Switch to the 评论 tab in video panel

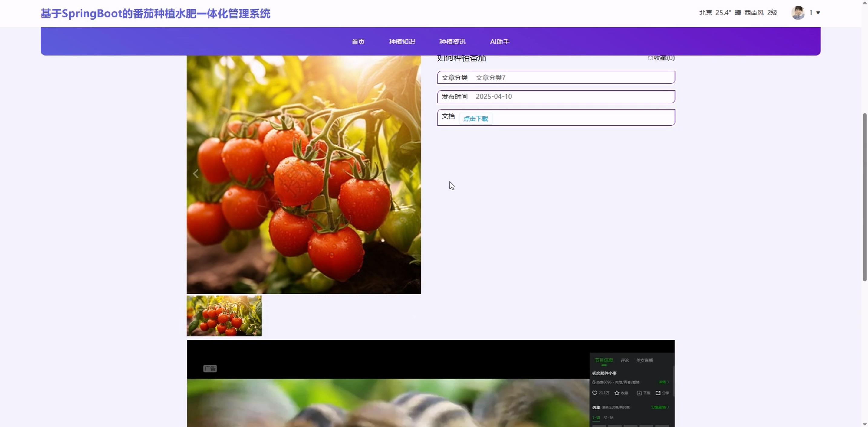coord(624,360)
